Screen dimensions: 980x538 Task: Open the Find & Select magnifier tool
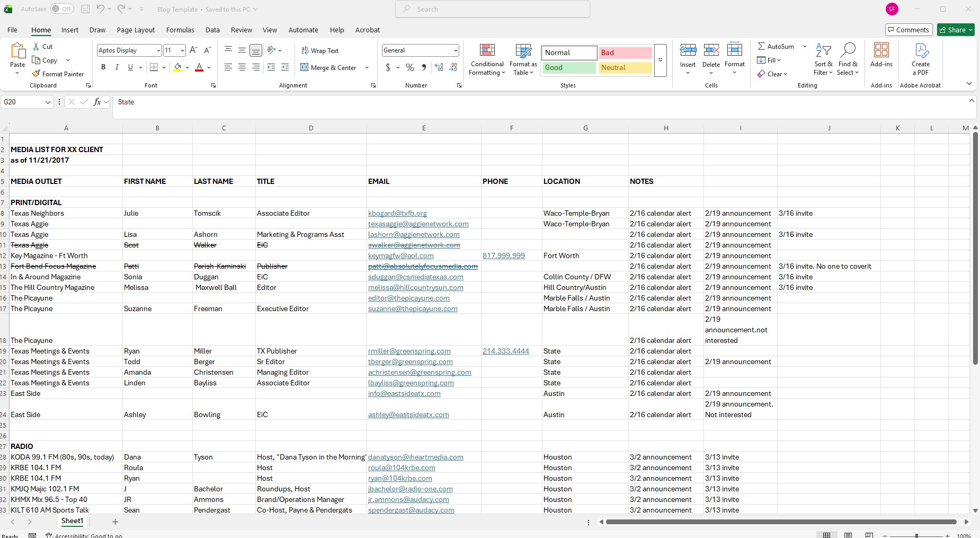tap(848, 50)
